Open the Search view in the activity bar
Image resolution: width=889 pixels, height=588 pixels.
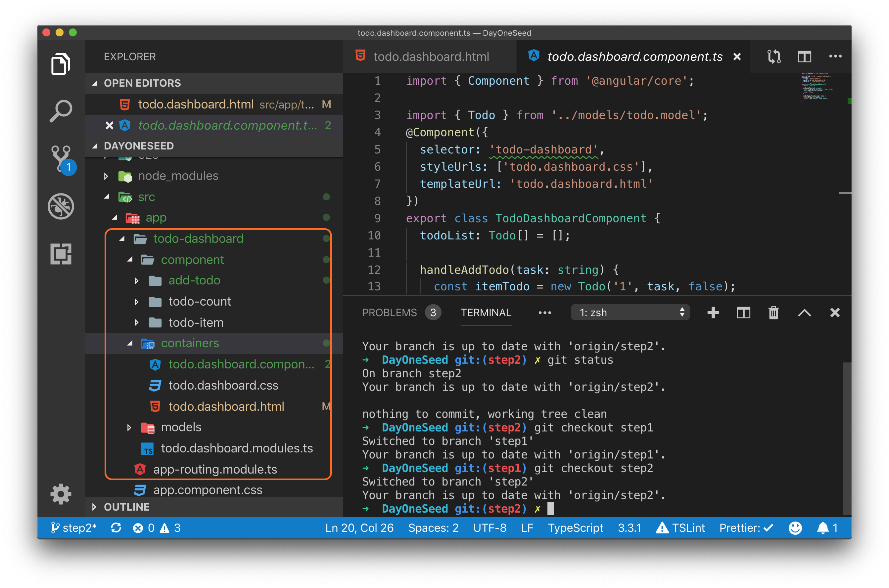click(61, 111)
